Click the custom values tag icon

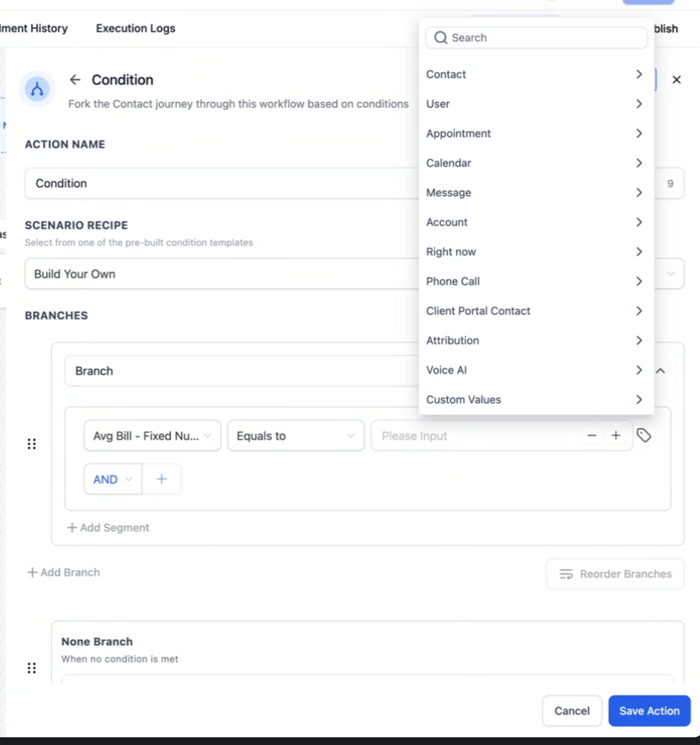point(644,435)
